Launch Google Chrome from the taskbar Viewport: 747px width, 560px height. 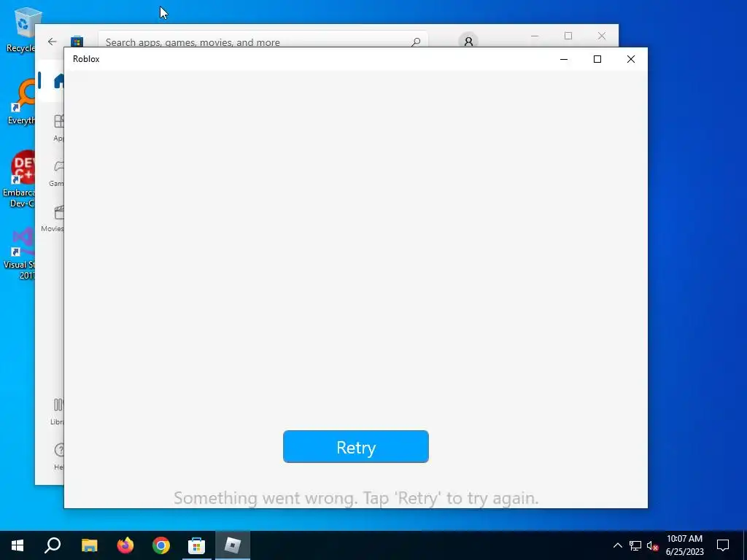pos(161,545)
